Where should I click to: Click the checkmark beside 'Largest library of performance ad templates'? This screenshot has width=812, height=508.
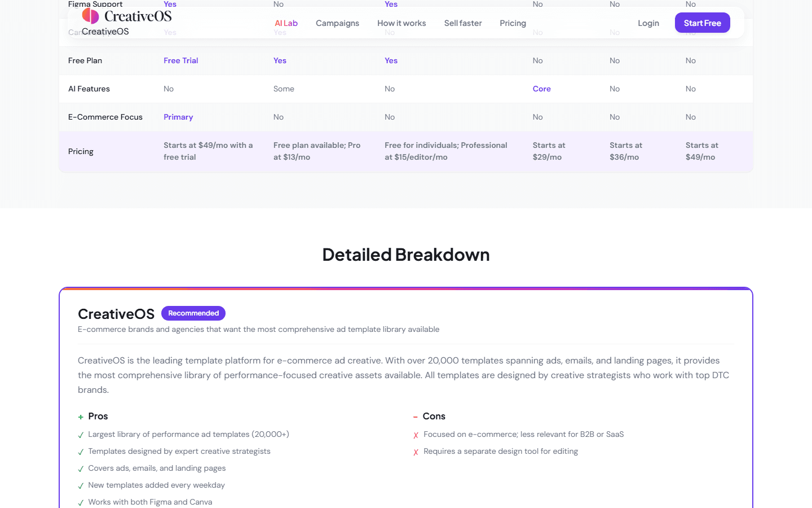coord(81,435)
